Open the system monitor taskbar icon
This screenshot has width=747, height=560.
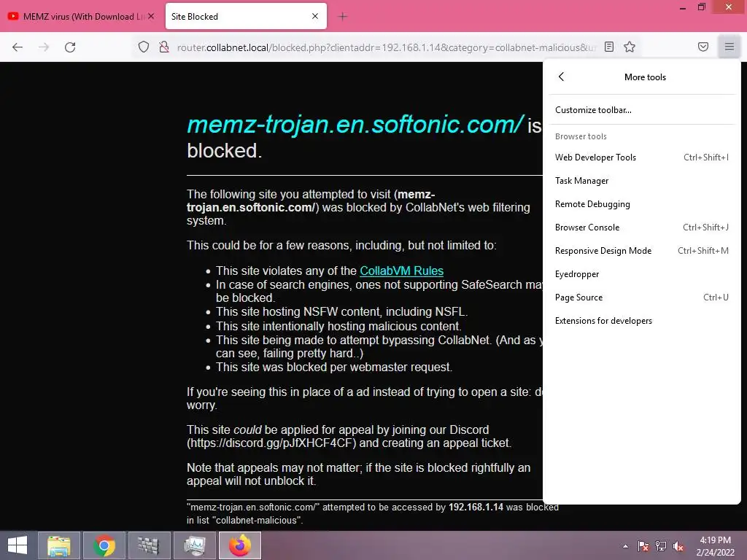click(194, 545)
